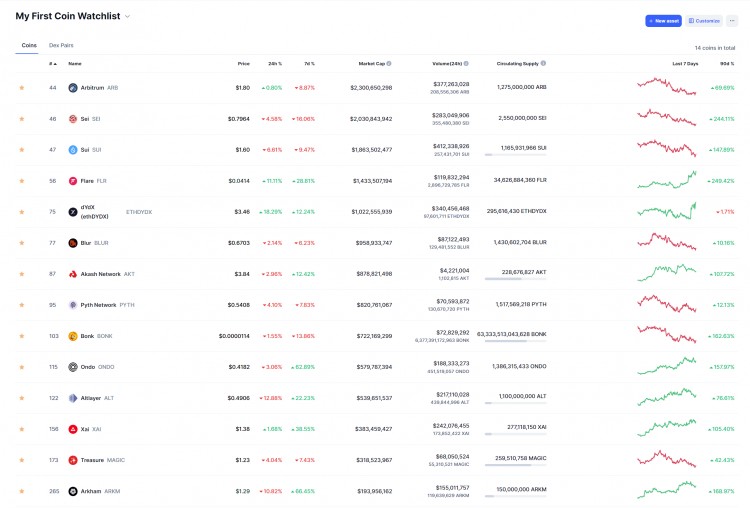
Task: Switch to the Coins tab
Action: click(x=29, y=45)
